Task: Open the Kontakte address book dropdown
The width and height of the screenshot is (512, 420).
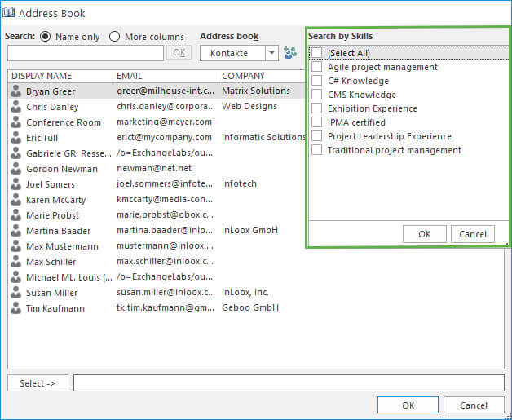Action: 271,53
